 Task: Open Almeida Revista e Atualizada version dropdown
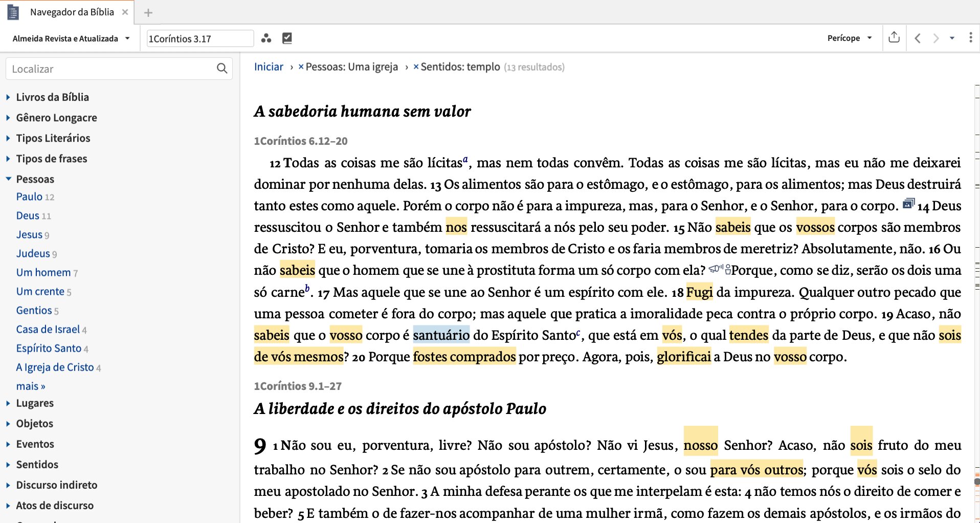coord(71,38)
